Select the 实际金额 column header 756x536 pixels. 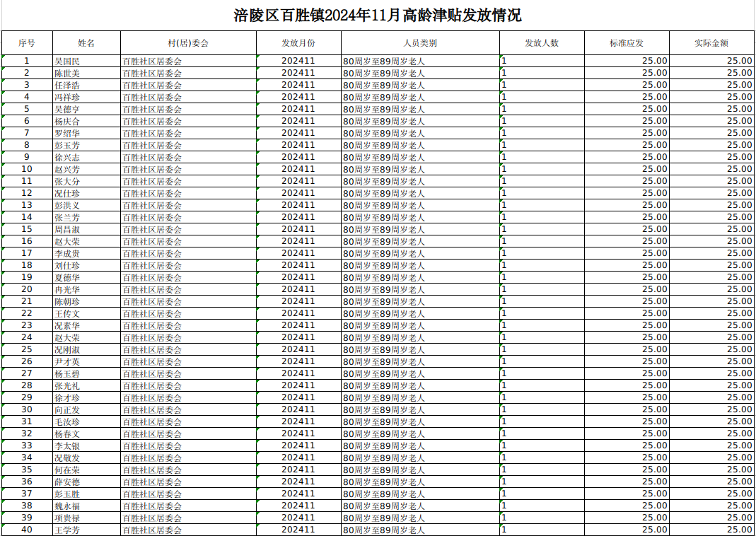(711, 43)
